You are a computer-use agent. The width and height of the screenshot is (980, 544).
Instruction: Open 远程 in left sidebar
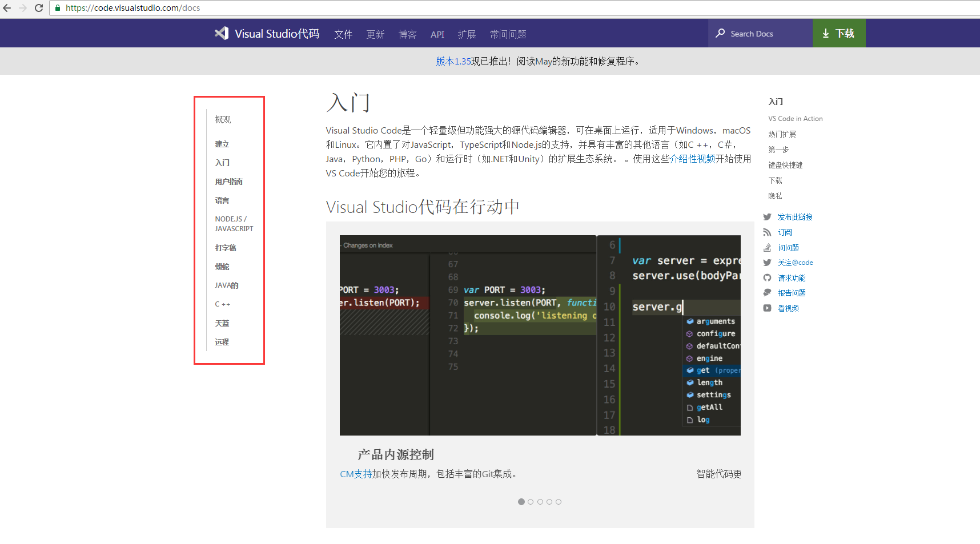(222, 342)
